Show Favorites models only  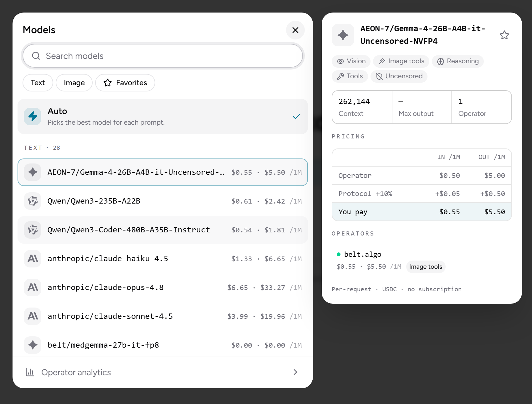(x=125, y=83)
